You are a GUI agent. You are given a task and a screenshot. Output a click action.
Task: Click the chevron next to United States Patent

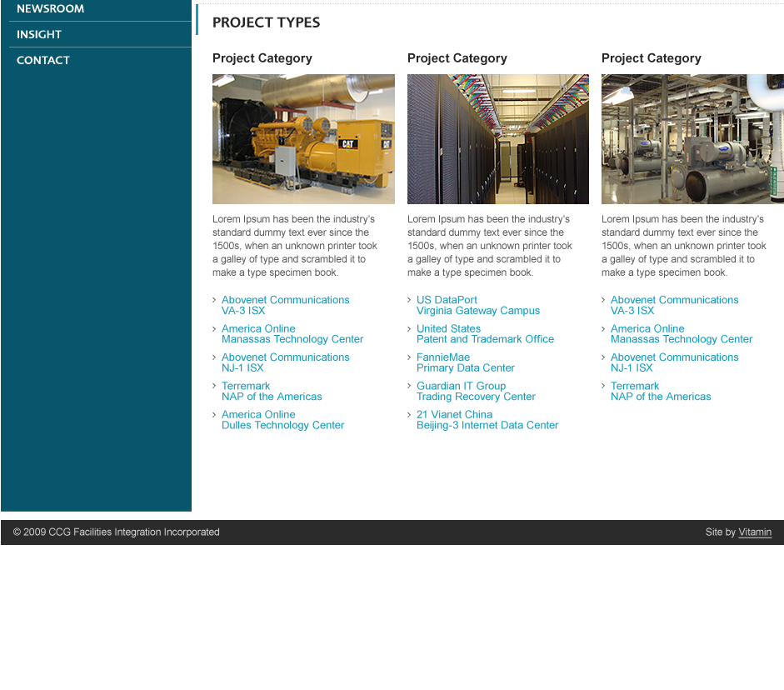tap(410, 329)
